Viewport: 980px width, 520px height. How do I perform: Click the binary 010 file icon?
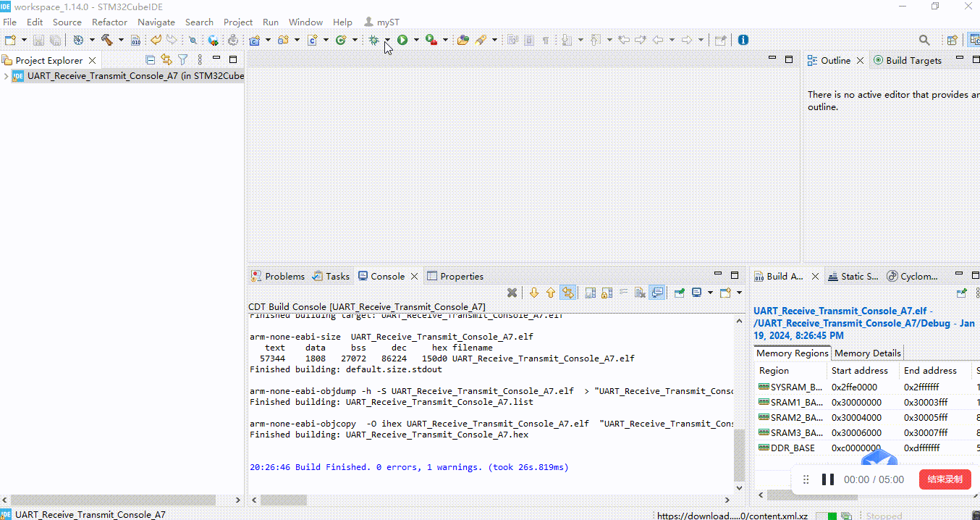pos(135,40)
